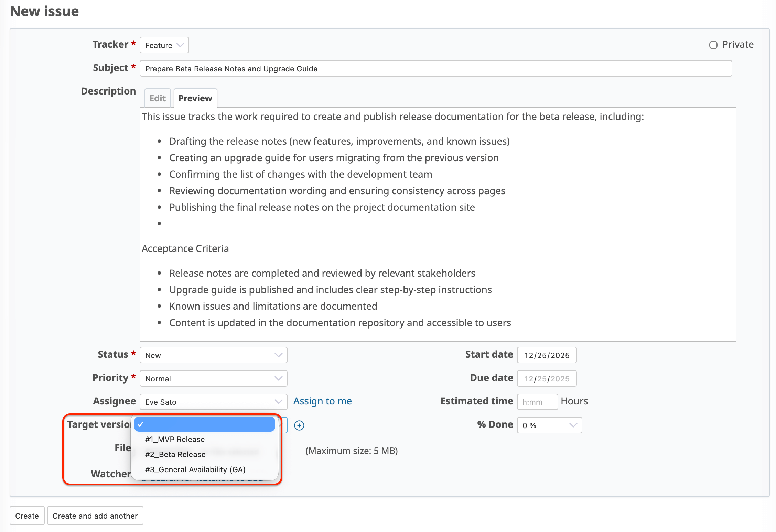The image size is (776, 532).
Task: Click the Estimated time hours field
Action: pyautogui.click(x=537, y=402)
